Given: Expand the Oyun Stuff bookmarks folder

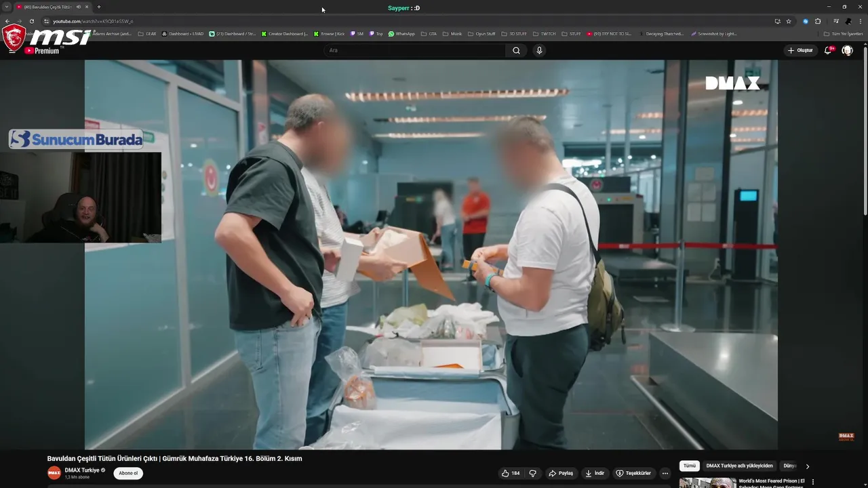Looking at the screenshot, I should [x=481, y=33].
